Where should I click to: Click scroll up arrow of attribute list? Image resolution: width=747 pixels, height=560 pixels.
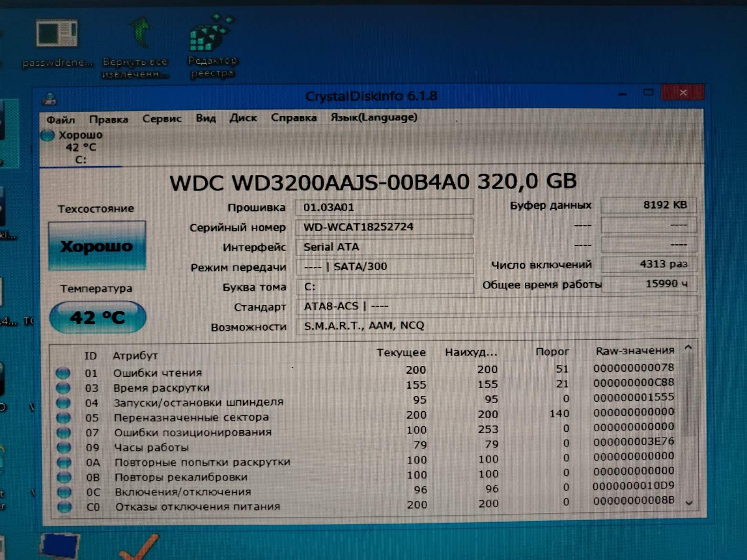pyautogui.click(x=688, y=347)
